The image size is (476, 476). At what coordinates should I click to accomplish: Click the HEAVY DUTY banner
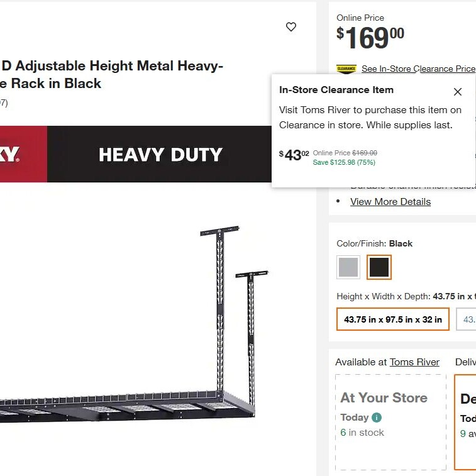click(160, 155)
